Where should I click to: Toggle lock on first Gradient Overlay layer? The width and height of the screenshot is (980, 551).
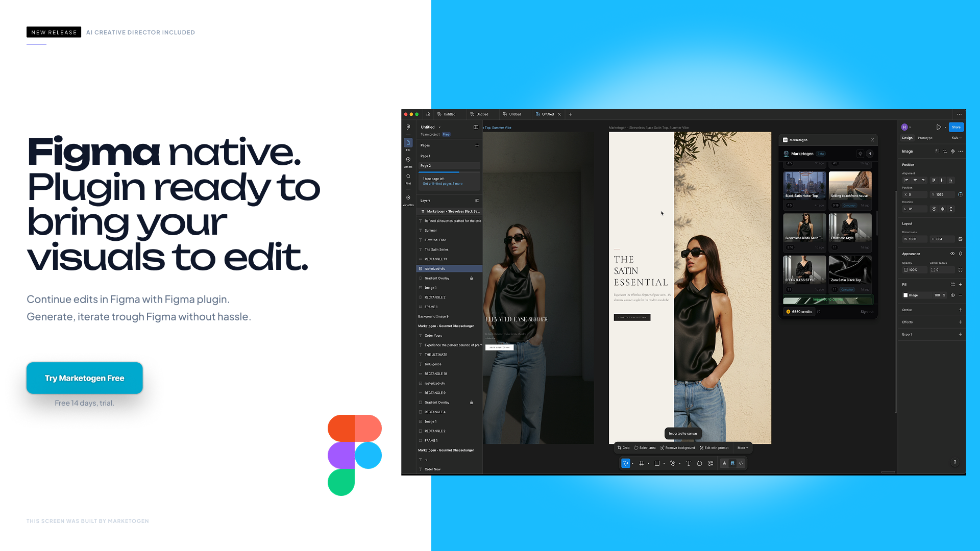[x=471, y=278]
